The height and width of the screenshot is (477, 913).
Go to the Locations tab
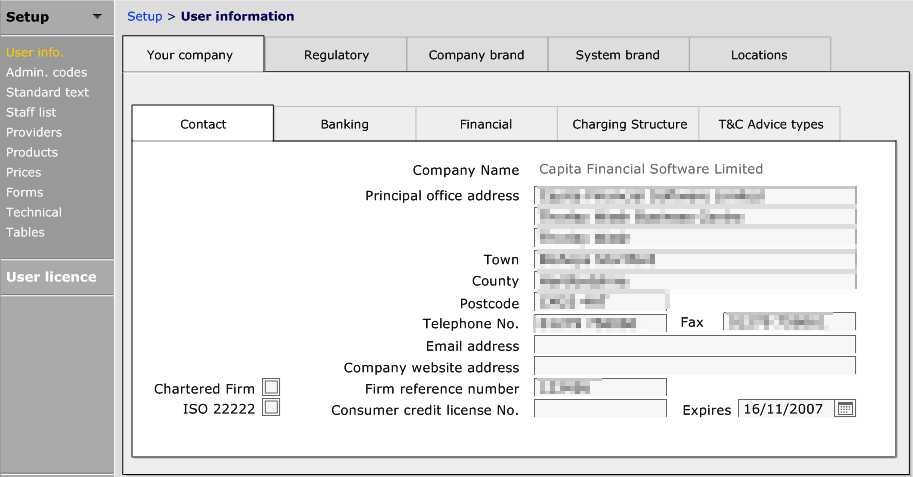(759, 55)
